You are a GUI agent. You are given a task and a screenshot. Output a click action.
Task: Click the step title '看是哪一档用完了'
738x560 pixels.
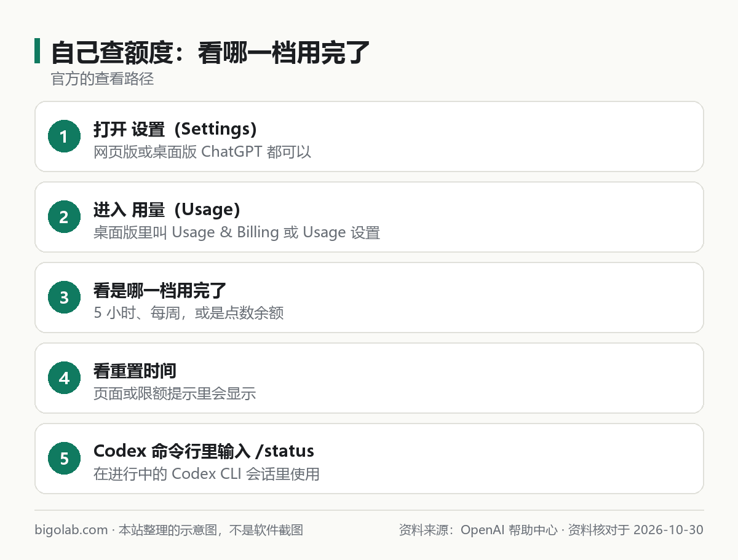coord(160,291)
